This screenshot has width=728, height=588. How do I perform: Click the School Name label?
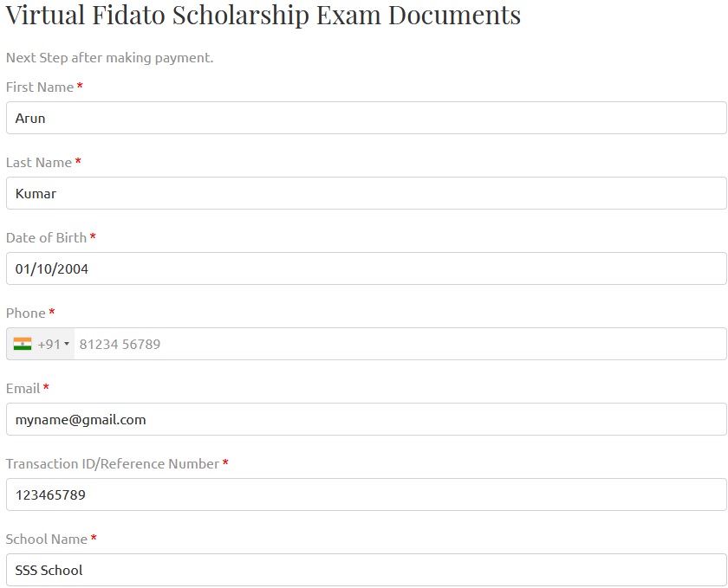[x=47, y=540]
